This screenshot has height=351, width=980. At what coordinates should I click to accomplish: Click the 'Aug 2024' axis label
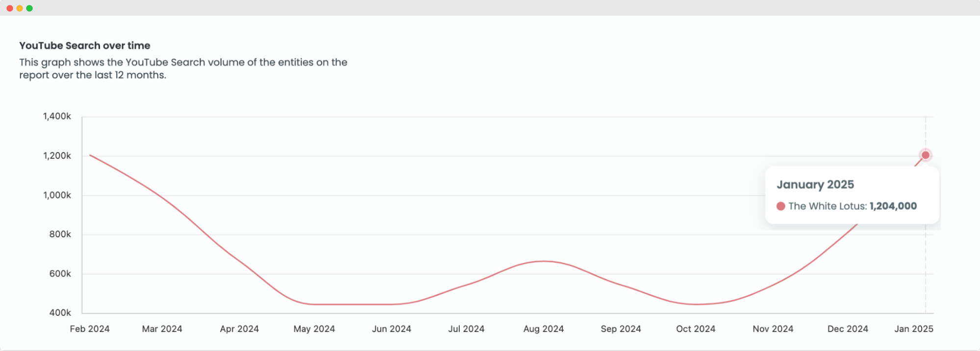point(544,329)
